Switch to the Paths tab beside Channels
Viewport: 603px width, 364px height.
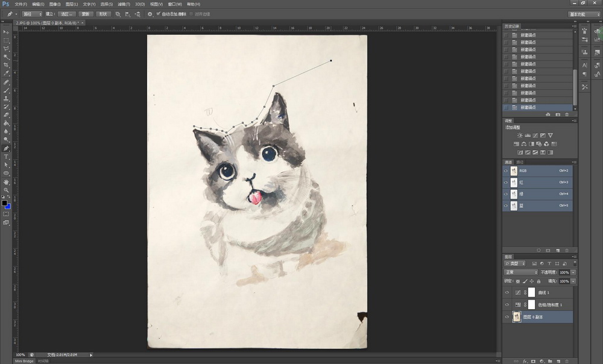pyautogui.click(x=520, y=162)
